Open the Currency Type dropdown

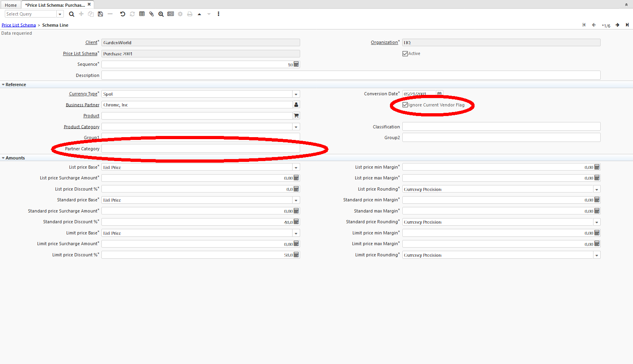[296, 94]
